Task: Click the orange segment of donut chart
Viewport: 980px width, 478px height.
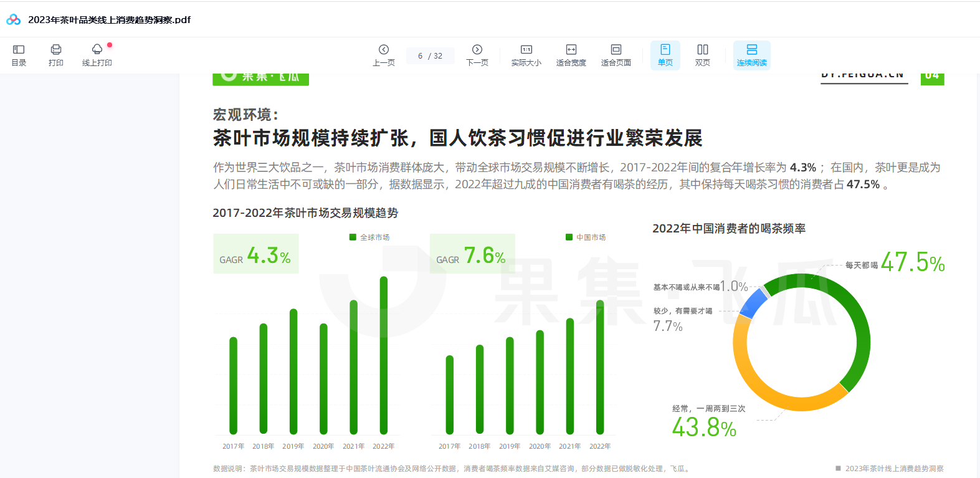Action: 766,386
